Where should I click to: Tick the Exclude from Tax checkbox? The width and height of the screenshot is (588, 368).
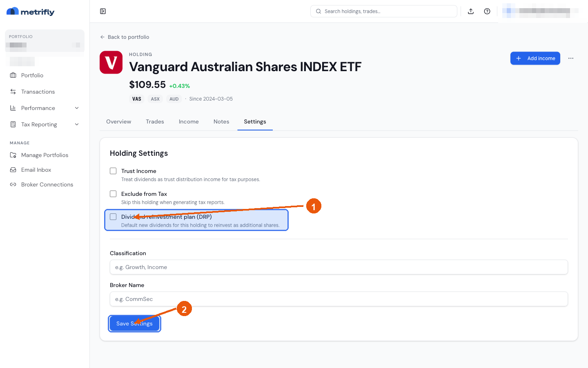[x=113, y=194]
